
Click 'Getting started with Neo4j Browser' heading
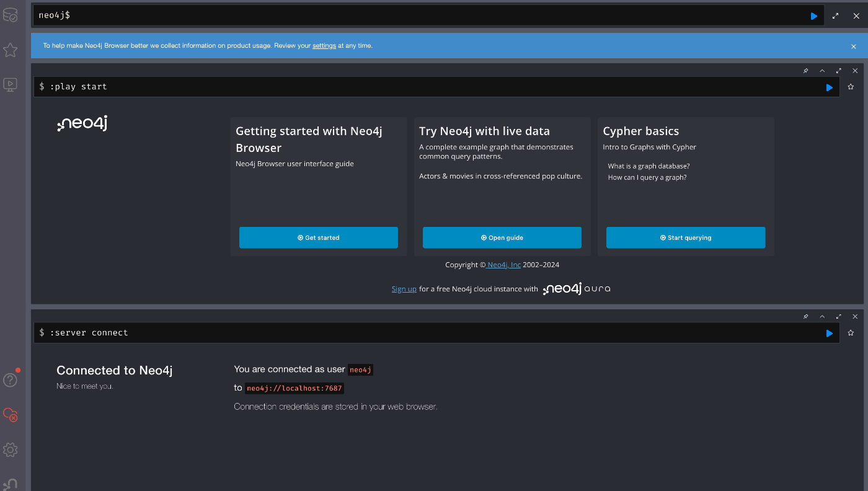tap(309, 139)
